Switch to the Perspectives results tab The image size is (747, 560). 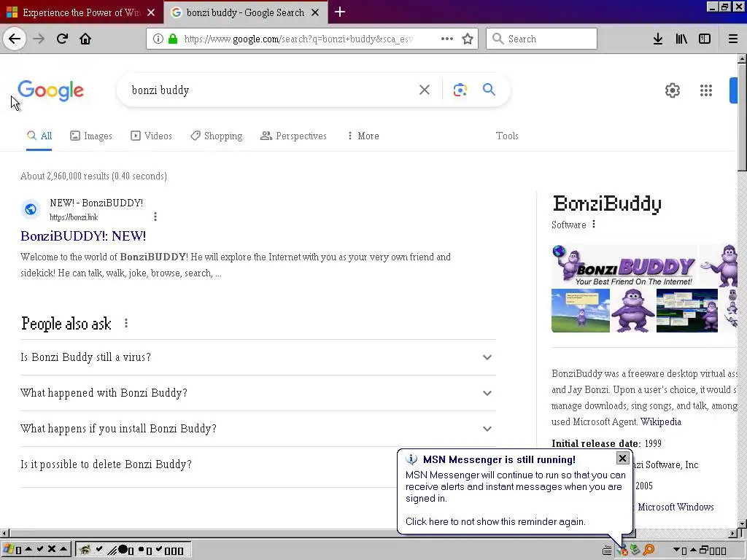(293, 136)
